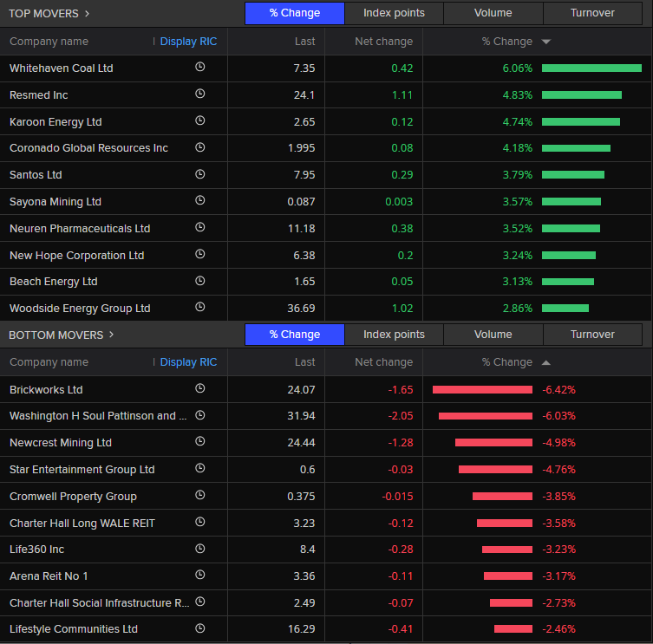Sort Bottom Movers by Net change header

click(383, 362)
